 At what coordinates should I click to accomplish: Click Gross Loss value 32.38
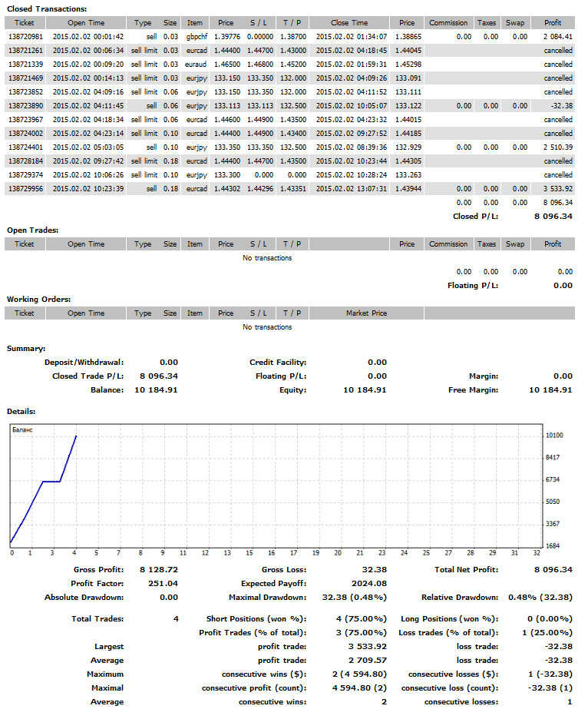point(375,570)
